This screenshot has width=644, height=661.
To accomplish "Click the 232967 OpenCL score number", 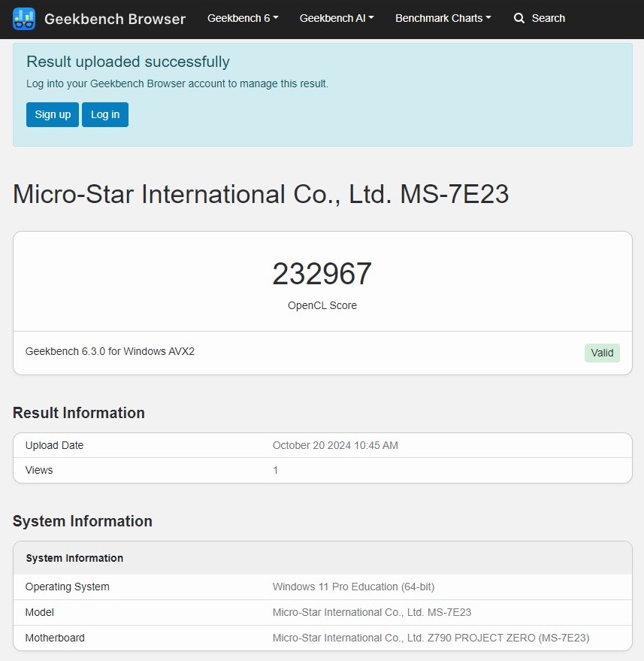I will (322, 274).
